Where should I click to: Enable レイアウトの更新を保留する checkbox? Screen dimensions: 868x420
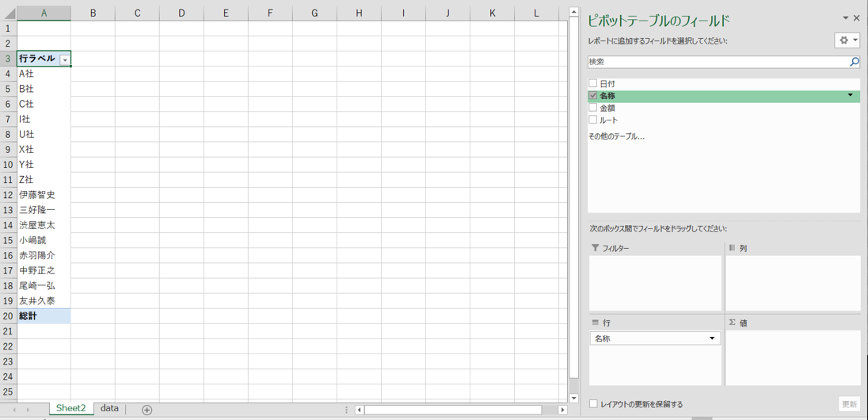(x=593, y=404)
